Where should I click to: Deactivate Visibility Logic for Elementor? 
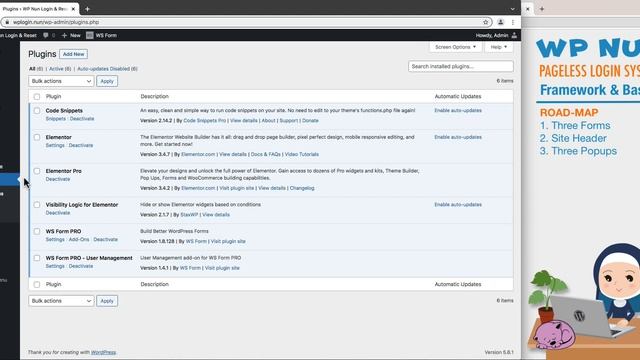[x=58, y=213]
